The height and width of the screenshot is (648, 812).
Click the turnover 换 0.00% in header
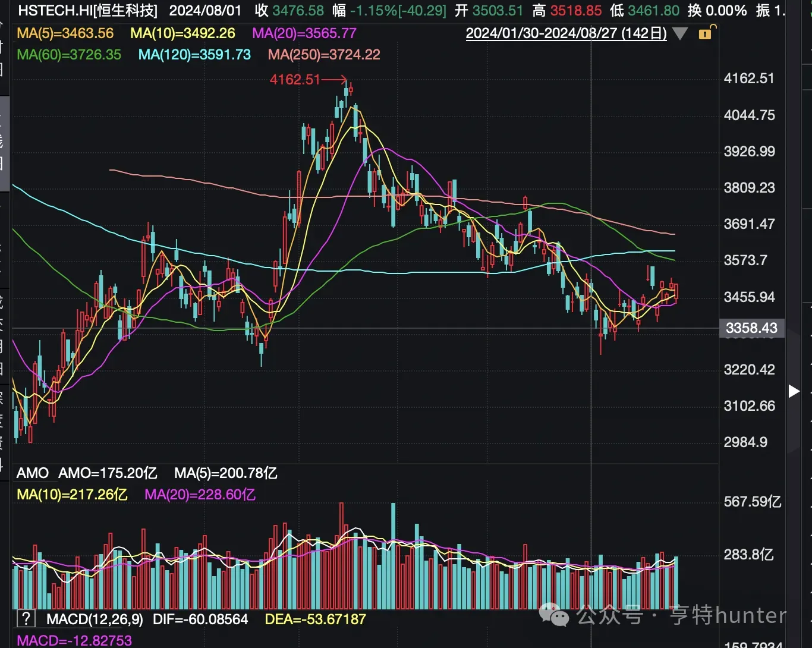coord(717,11)
